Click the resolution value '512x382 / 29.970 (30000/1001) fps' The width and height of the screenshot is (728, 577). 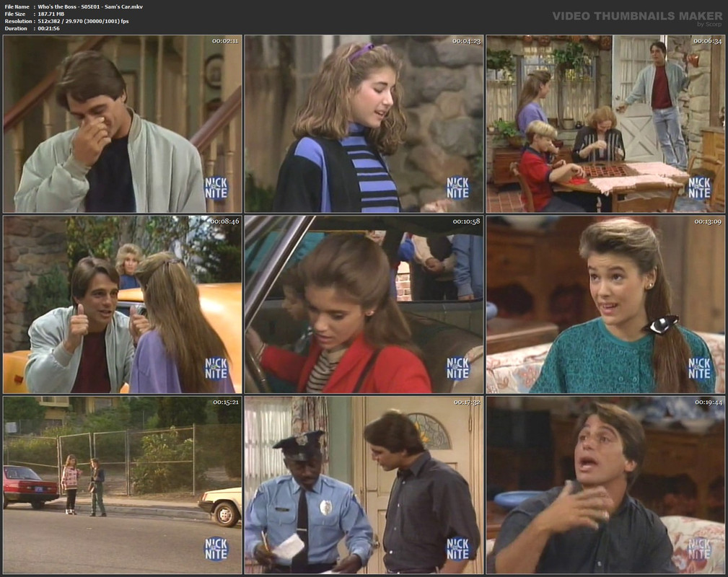83,21
